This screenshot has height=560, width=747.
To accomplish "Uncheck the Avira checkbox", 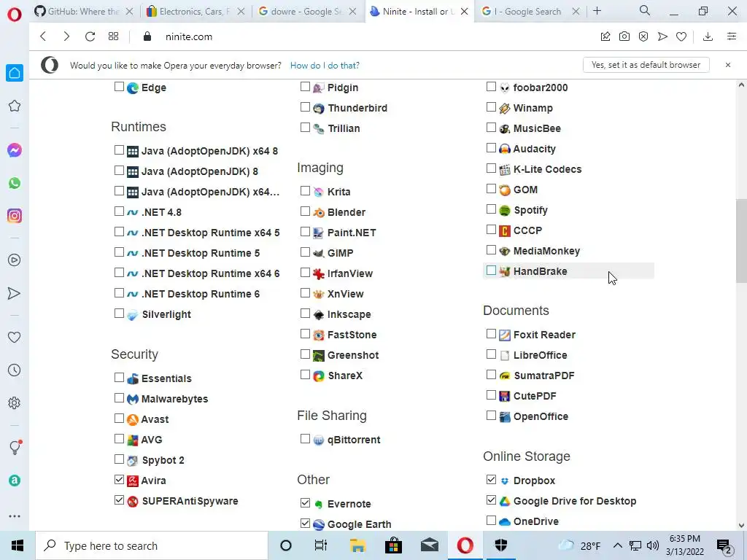I will [119, 480].
